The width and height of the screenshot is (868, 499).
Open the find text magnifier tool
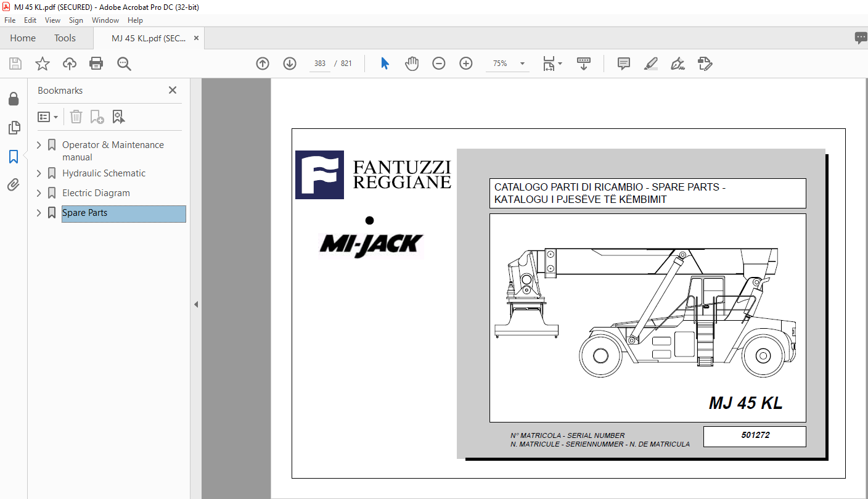tap(125, 64)
